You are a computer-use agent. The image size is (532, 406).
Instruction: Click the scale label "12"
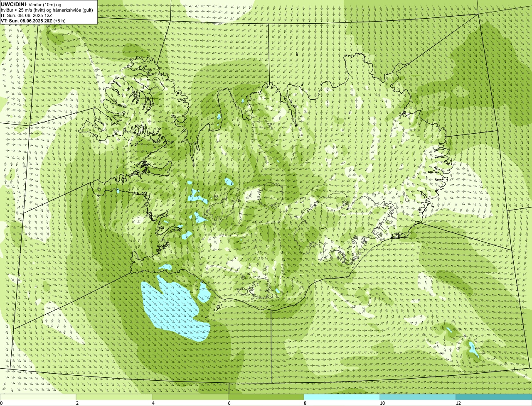(458, 403)
